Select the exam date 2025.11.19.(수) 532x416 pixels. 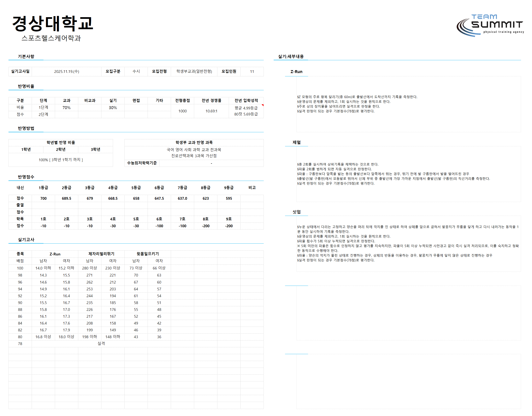click(66, 71)
